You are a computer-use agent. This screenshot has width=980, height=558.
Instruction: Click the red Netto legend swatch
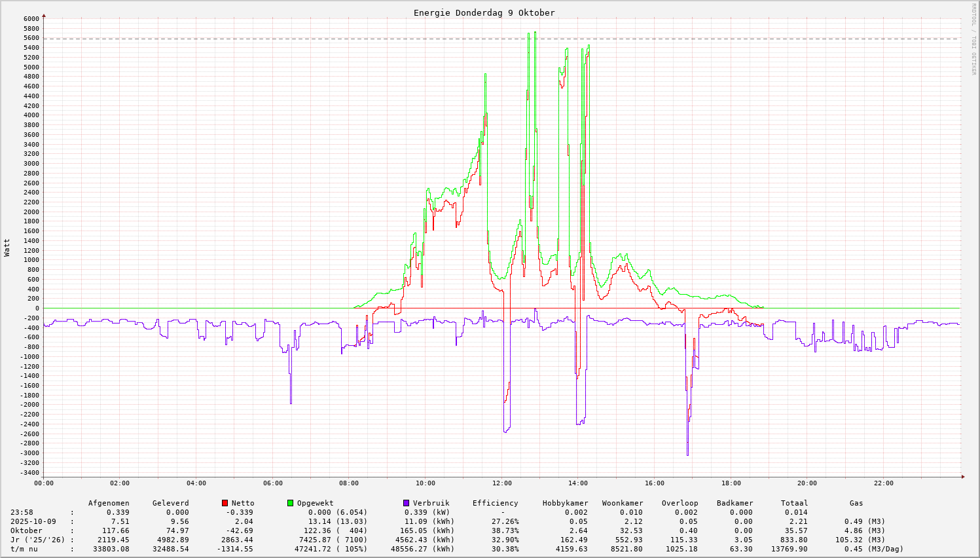[x=225, y=503]
